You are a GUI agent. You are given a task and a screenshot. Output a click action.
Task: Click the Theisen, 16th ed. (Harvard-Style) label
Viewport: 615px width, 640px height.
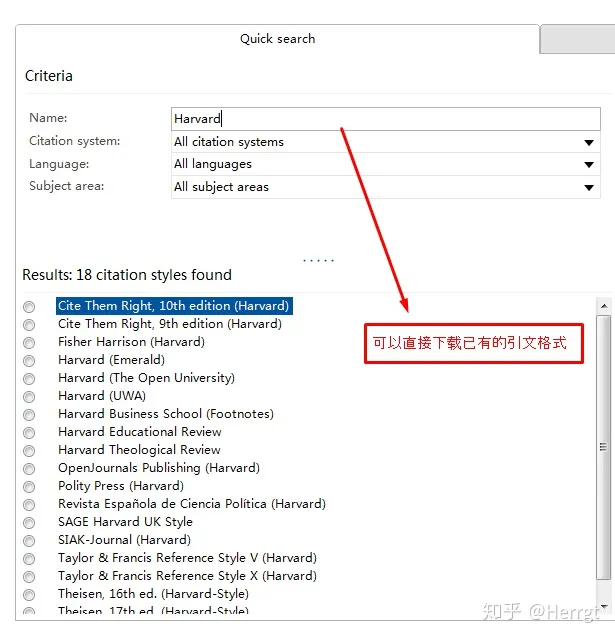pyautogui.click(x=153, y=593)
